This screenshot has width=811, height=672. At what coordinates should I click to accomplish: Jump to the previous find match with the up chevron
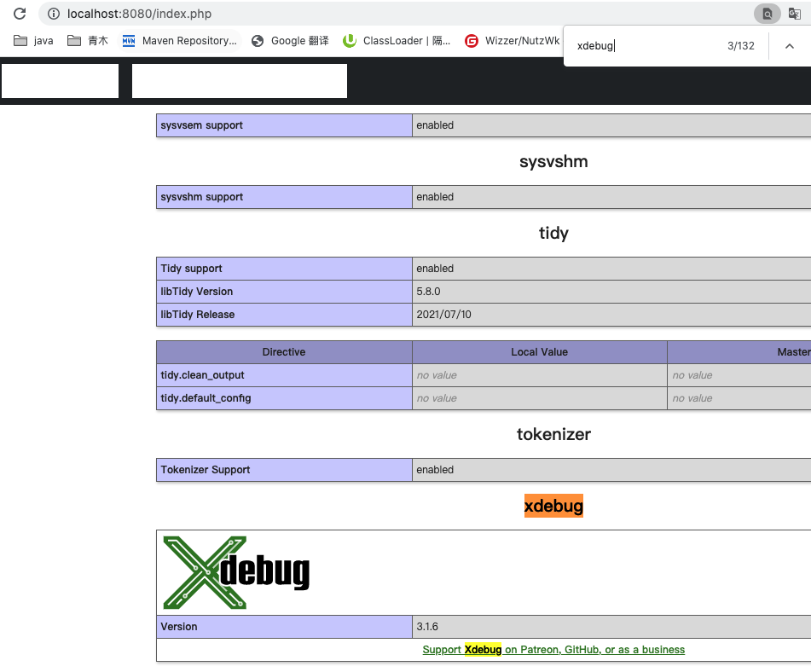coord(790,46)
